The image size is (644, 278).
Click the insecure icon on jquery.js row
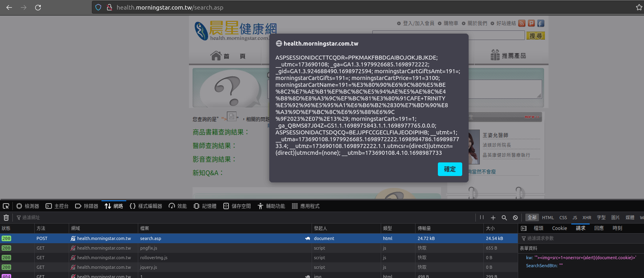click(x=73, y=267)
